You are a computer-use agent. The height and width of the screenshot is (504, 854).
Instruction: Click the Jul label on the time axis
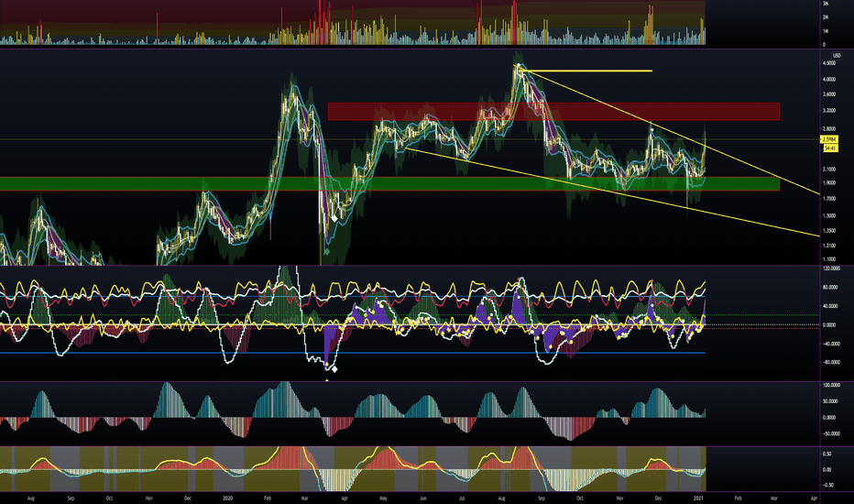461,498
